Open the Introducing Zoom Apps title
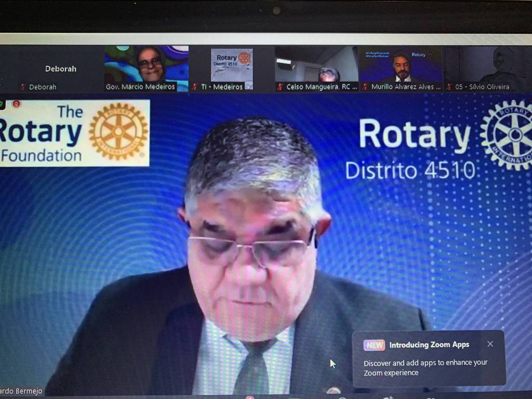The width and height of the screenshot is (532, 399). point(429,345)
